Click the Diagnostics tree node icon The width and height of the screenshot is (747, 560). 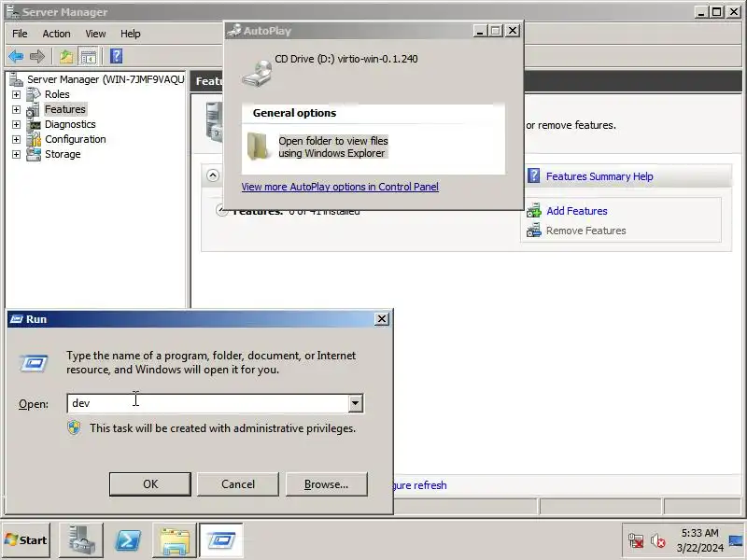pos(34,125)
